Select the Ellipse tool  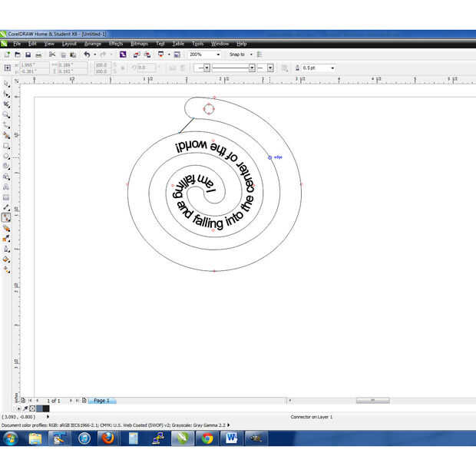point(6,157)
